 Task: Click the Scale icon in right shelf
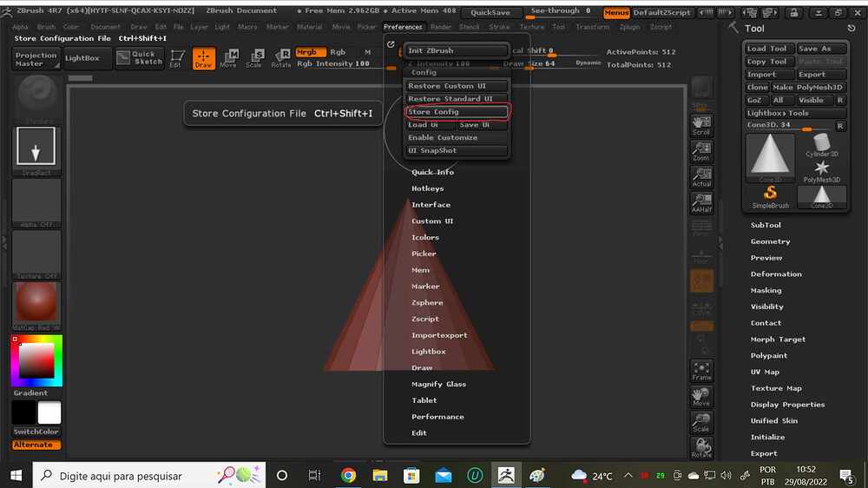(701, 423)
